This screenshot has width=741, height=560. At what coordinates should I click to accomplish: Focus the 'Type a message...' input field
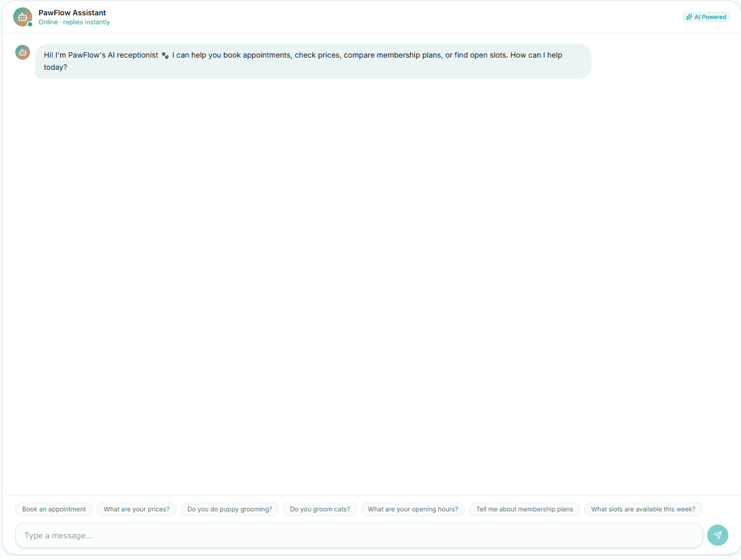pyautogui.click(x=359, y=535)
